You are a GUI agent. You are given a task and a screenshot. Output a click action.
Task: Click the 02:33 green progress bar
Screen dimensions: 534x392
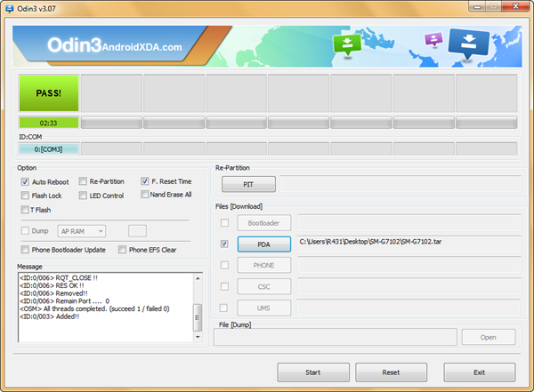tap(49, 123)
